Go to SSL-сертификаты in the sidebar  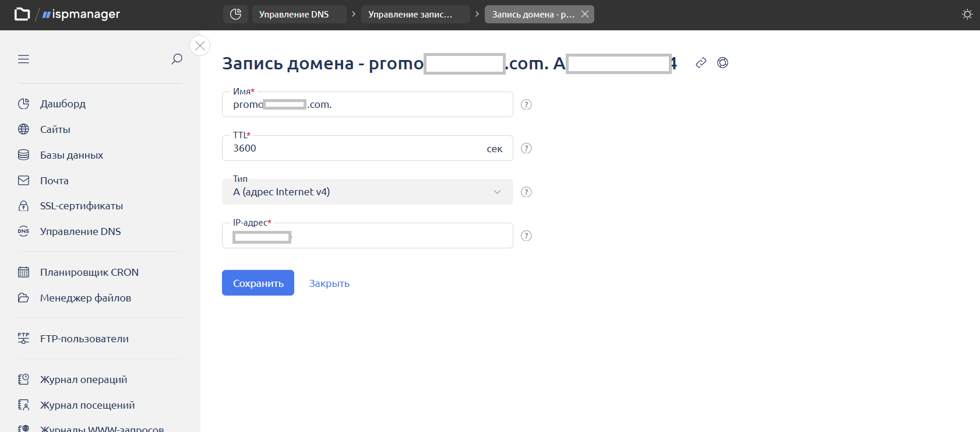pos(81,206)
